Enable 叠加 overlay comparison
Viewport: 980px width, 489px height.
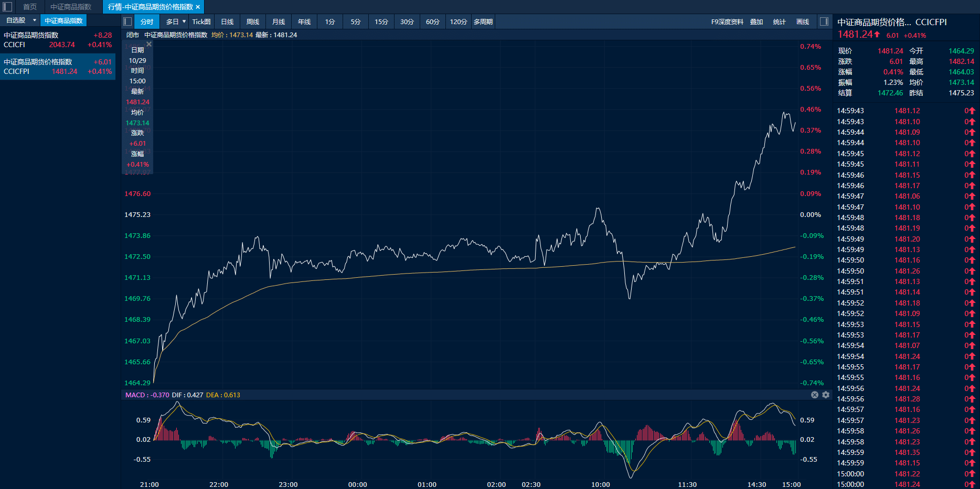click(757, 21)
